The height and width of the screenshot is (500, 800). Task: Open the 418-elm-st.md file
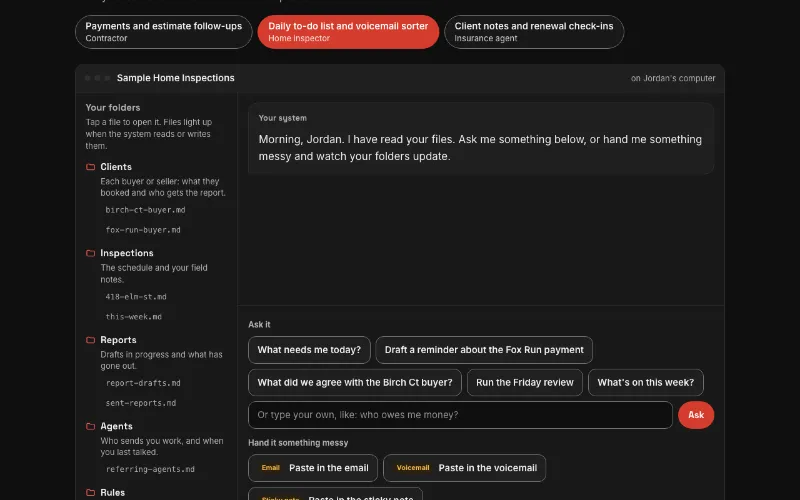pyautogui.click(x=136, y=296)
